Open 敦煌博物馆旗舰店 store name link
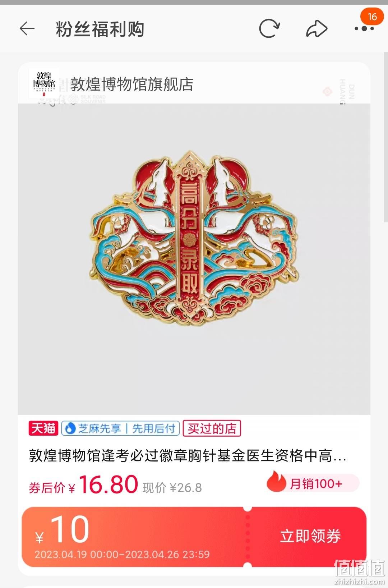This screenshot has height=588, width=388. [x=132, y=84]
